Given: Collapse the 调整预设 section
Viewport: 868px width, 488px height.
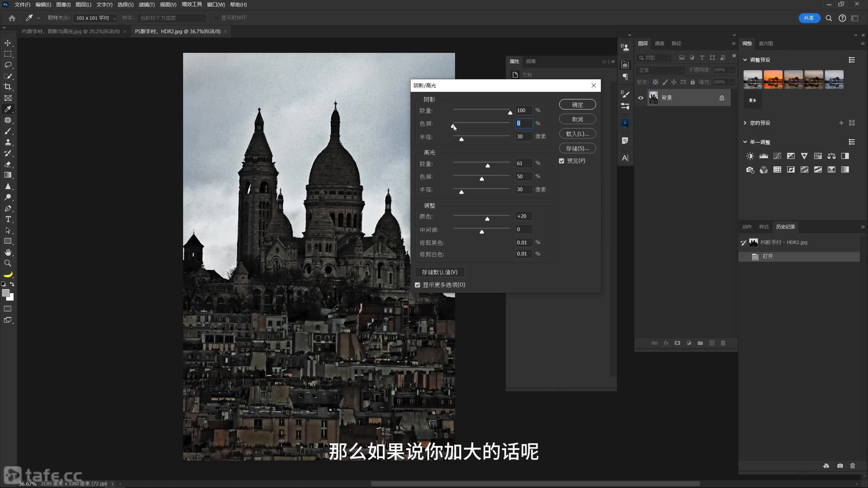Looking at the screenshot, I should (x=745, y=60).
